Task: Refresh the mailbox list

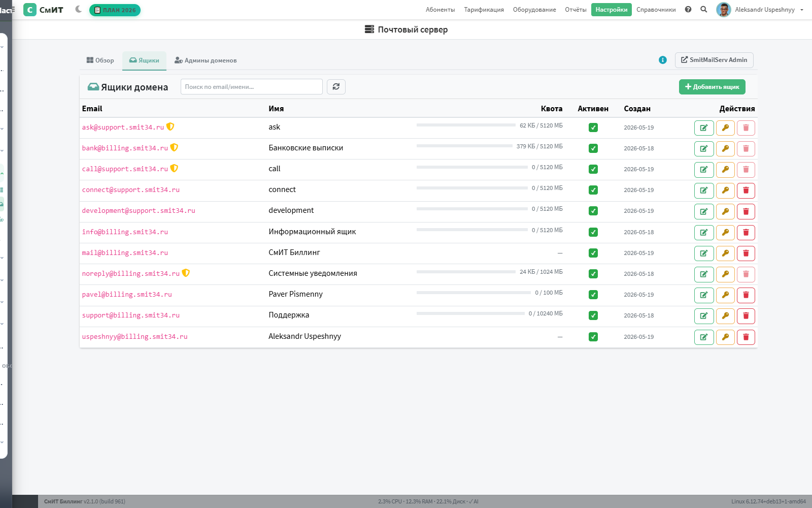Action: point(336,87)
